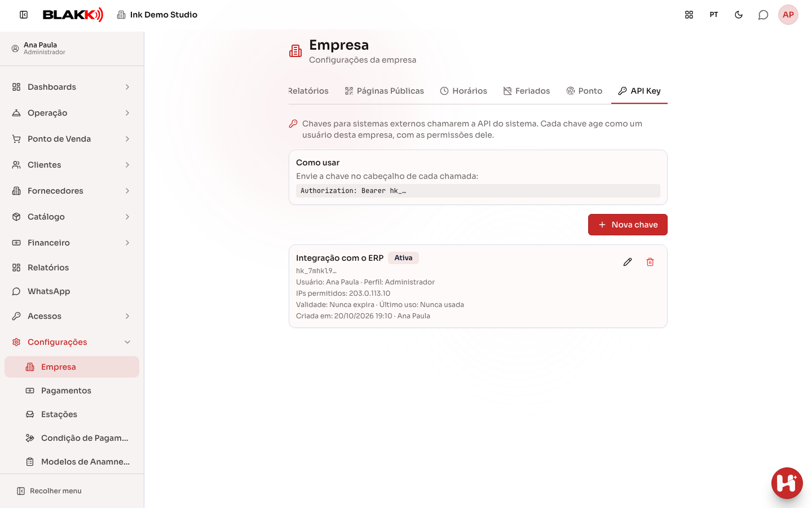Click the BLAKK logo
The height and width of the screenshot is (508, 812).
[x=73, y=15]
